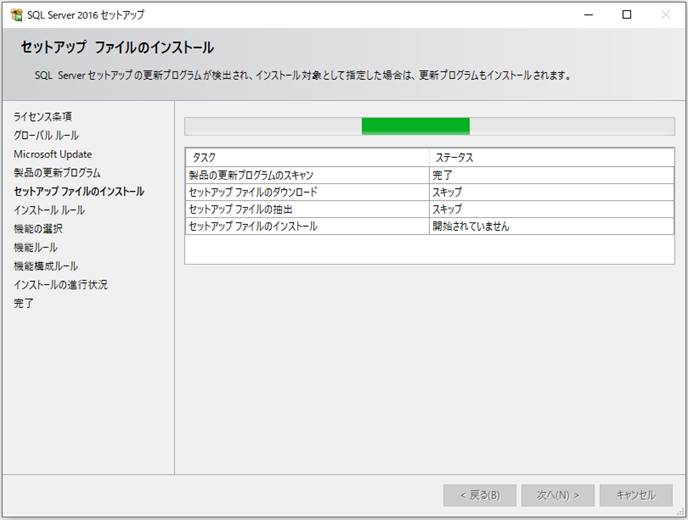Viewport: 688px width, 520px height.
Task: Click the キャンセル button
Action: point(636,495)
